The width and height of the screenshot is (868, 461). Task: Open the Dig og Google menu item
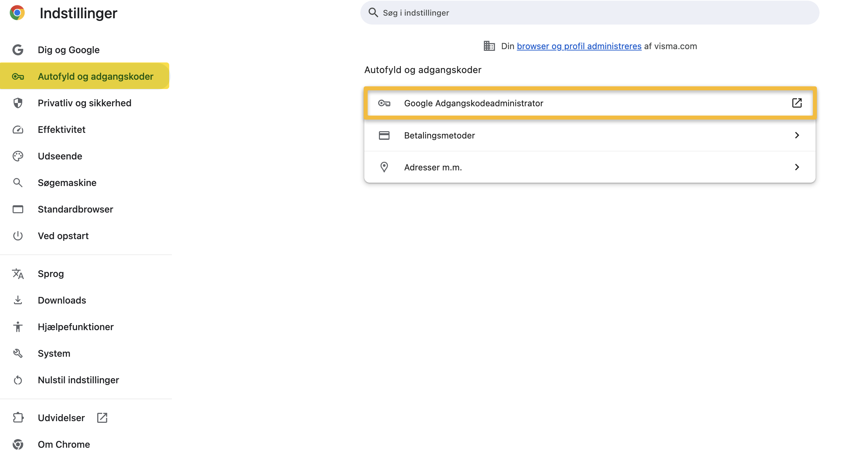click(68, 49)
